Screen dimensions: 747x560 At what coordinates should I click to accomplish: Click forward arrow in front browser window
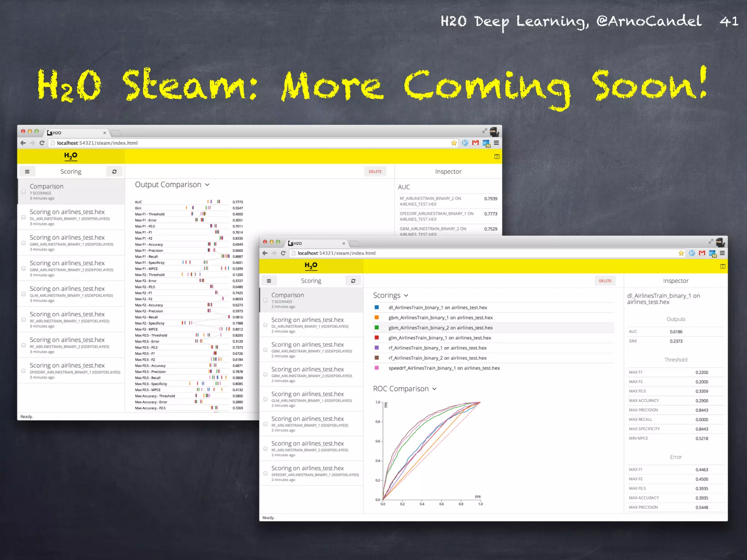point(274,253)
